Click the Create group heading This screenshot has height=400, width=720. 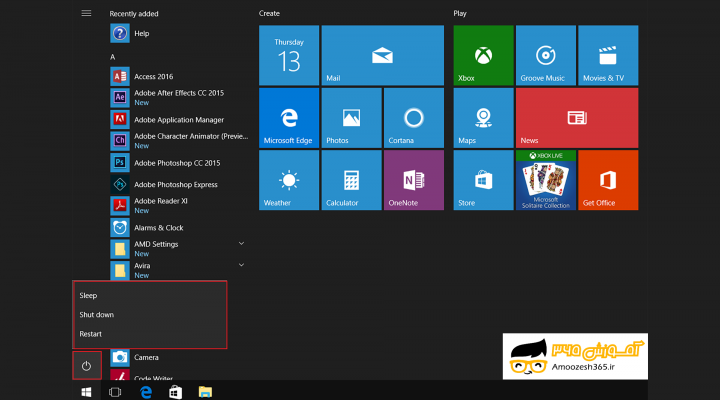(269, 13)
